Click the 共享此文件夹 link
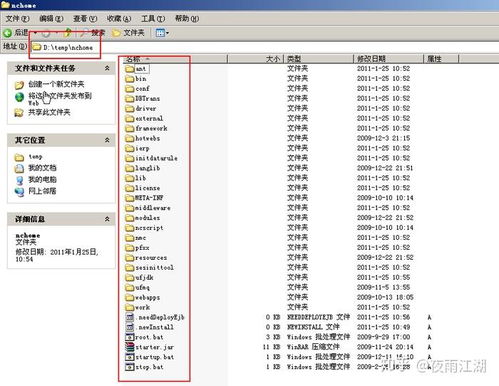Viewport: 499px width, 386px height. pos(49,112)
